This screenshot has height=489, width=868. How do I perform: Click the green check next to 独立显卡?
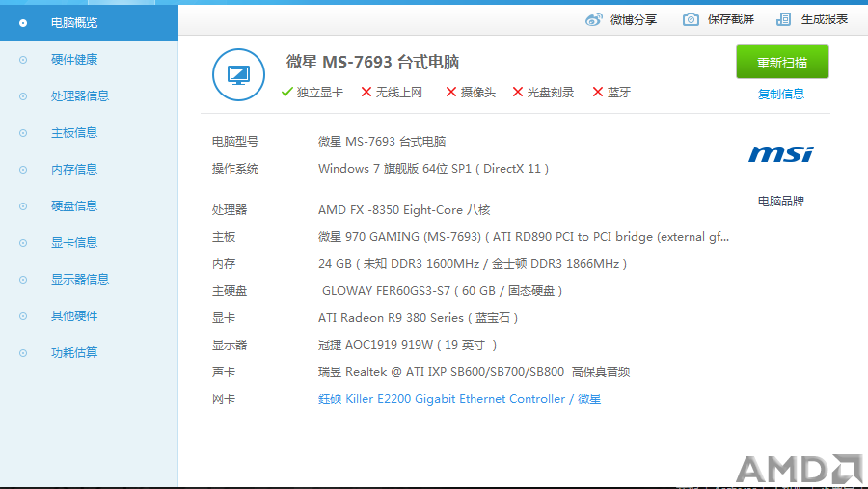286,92
